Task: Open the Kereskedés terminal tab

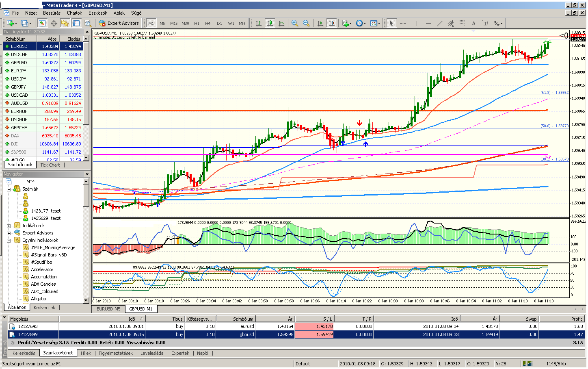Action: (24, 353)
